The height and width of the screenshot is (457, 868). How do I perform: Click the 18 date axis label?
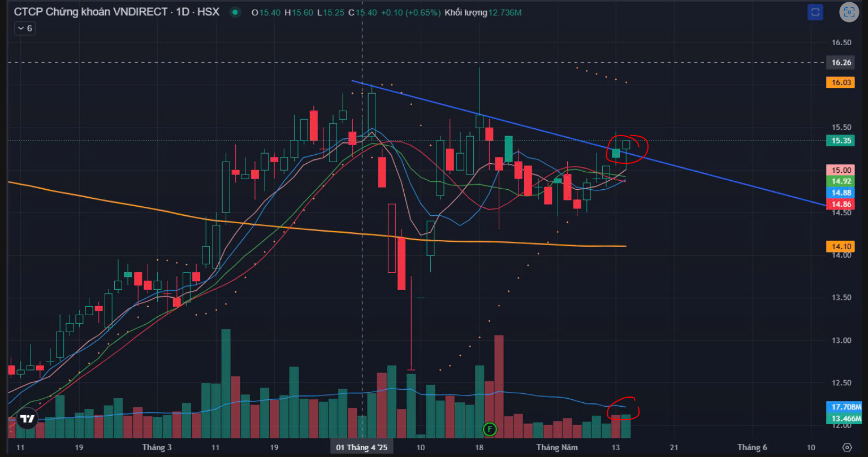[x=479, y=447]
